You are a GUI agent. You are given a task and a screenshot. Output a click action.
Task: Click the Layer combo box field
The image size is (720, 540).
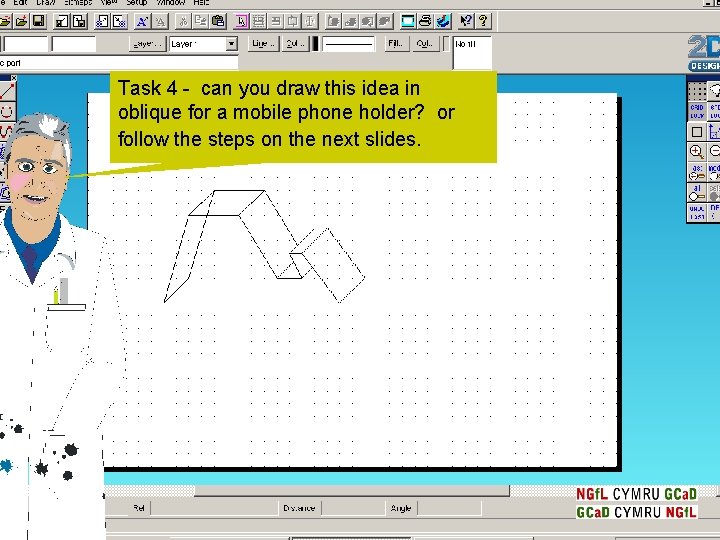(x=203, y=44)
